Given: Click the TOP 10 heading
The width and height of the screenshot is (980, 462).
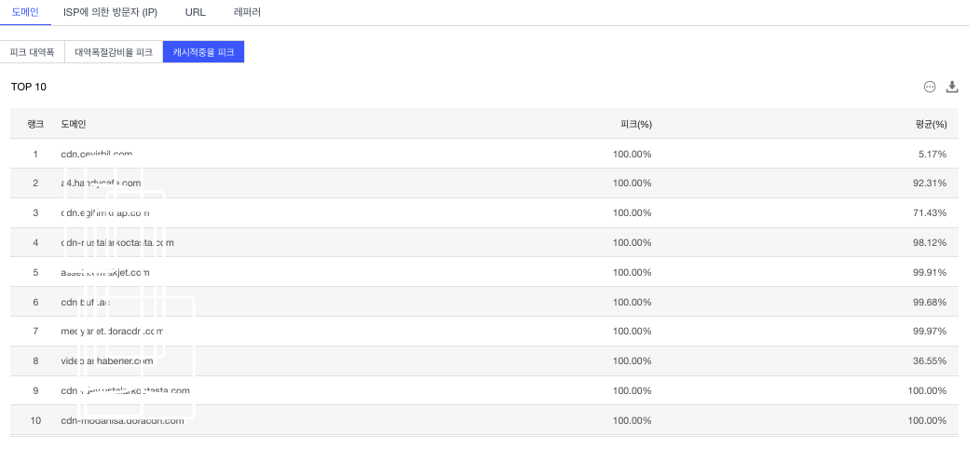Looking at the screenshot, I should [29, 87].
